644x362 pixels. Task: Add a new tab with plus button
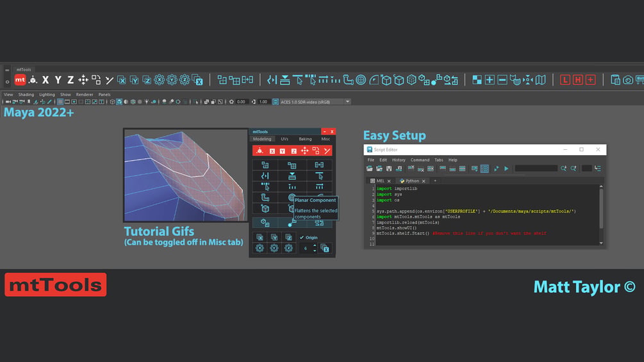tap(435, 181)
